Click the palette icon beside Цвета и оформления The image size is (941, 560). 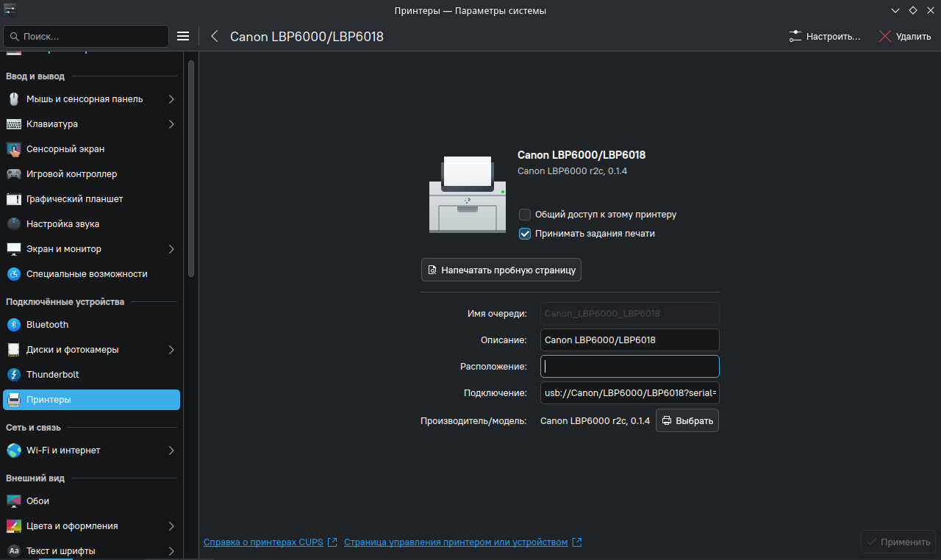[13, 526]
